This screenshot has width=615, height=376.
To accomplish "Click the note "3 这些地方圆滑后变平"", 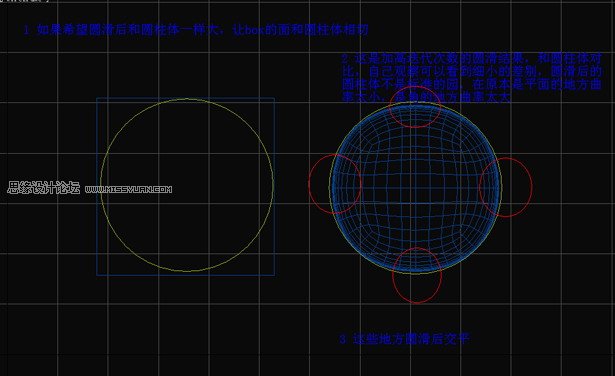I will point(404,339).
